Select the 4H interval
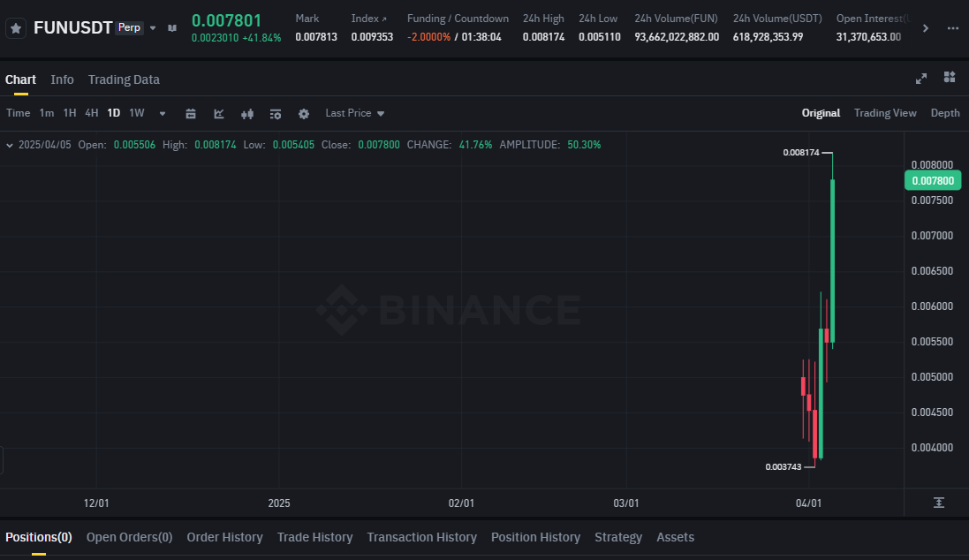The height and width of the screenshot is (560, 969). [x=92, y=113]
